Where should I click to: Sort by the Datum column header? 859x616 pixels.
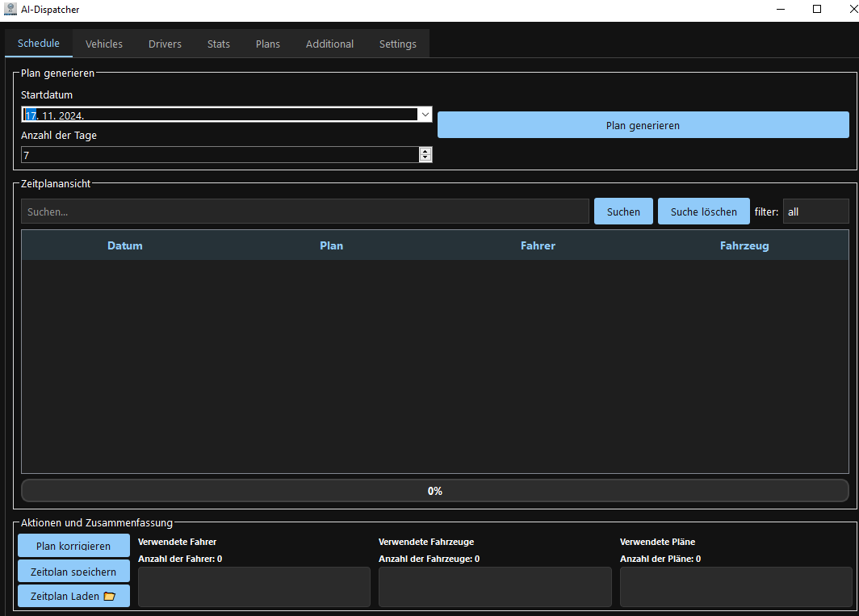point(124,245)
